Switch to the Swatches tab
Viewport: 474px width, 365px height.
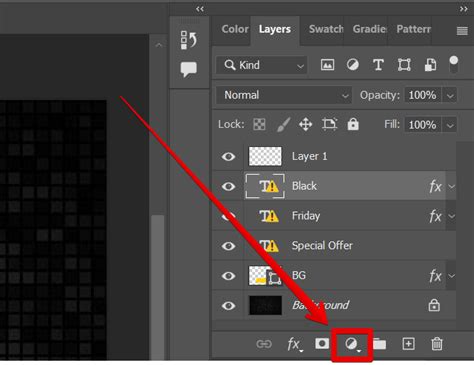[326, 29]
